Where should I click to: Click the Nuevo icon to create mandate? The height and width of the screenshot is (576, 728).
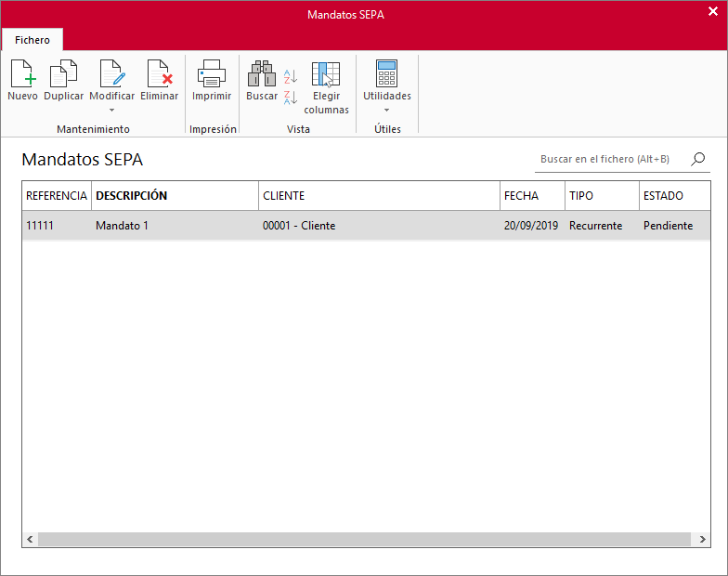pos(22,74)
